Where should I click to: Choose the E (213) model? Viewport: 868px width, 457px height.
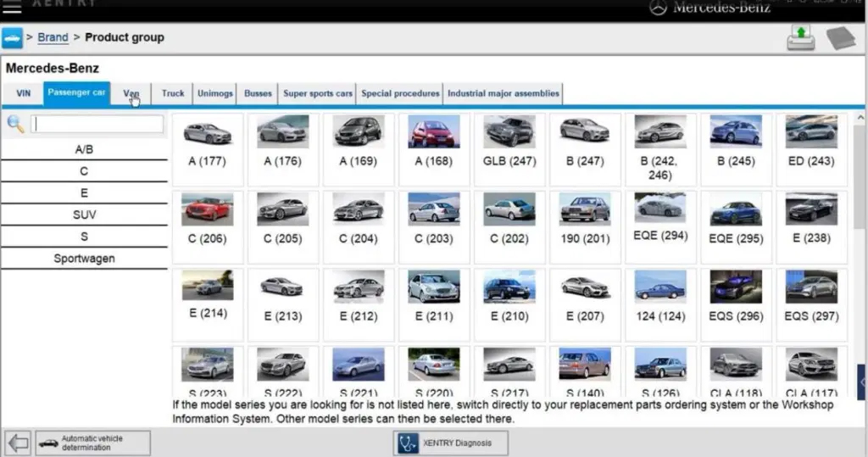click(283, 304)
